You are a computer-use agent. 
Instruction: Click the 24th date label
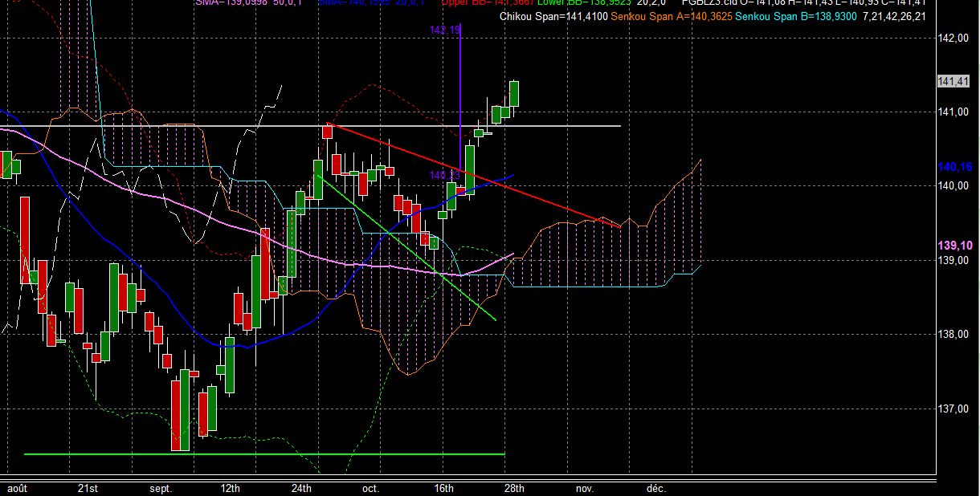[x=301, y=488]
